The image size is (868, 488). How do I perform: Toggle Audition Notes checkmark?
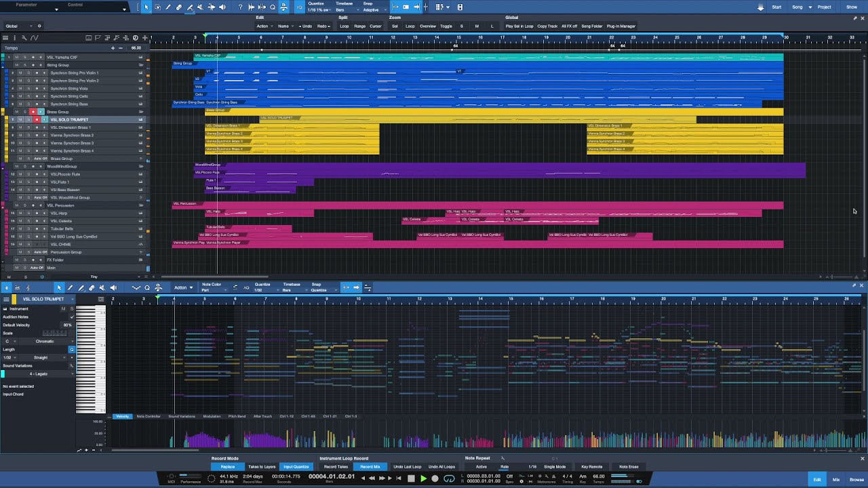tap(72, 317)
